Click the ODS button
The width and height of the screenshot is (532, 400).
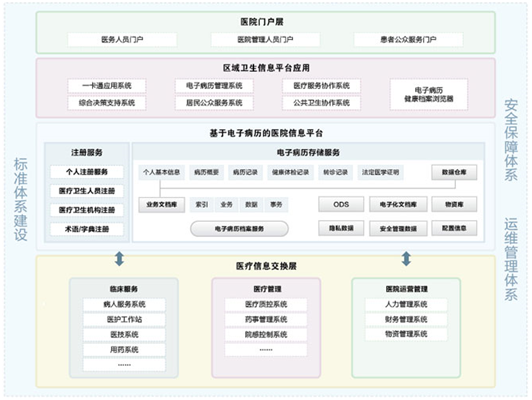coord(341,204)
